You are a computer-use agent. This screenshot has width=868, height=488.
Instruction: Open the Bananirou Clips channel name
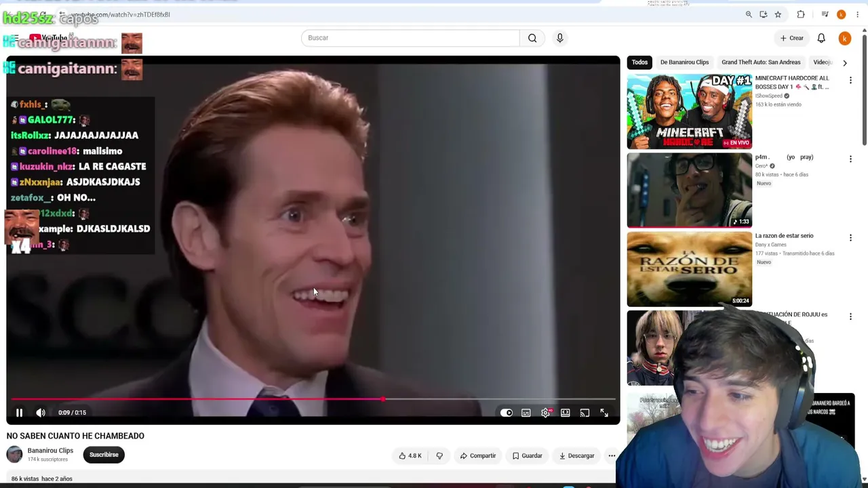click(x=50, y=451)
